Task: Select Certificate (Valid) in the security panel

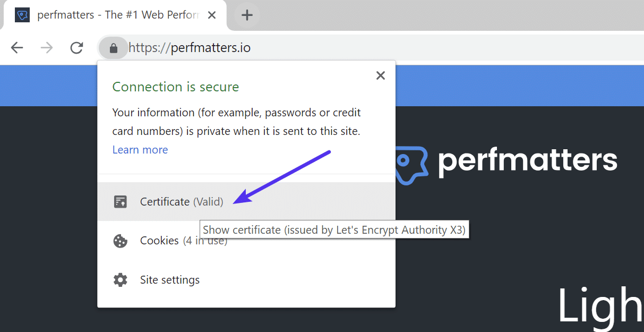Action: [181, 201]
